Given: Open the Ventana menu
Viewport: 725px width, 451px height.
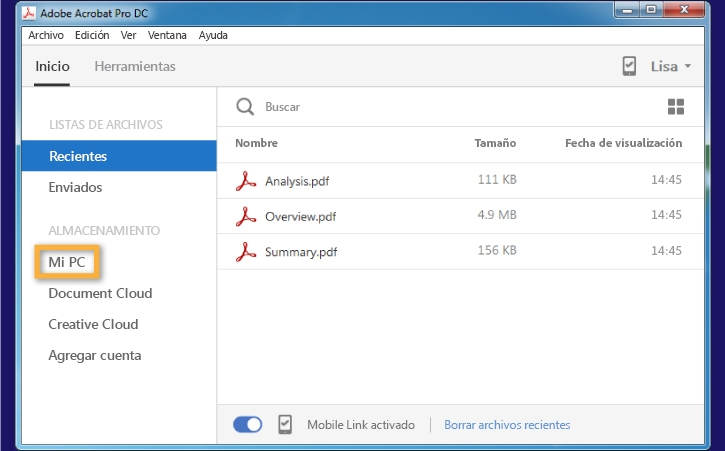Looking at the screenshot, I should [167, 35].
